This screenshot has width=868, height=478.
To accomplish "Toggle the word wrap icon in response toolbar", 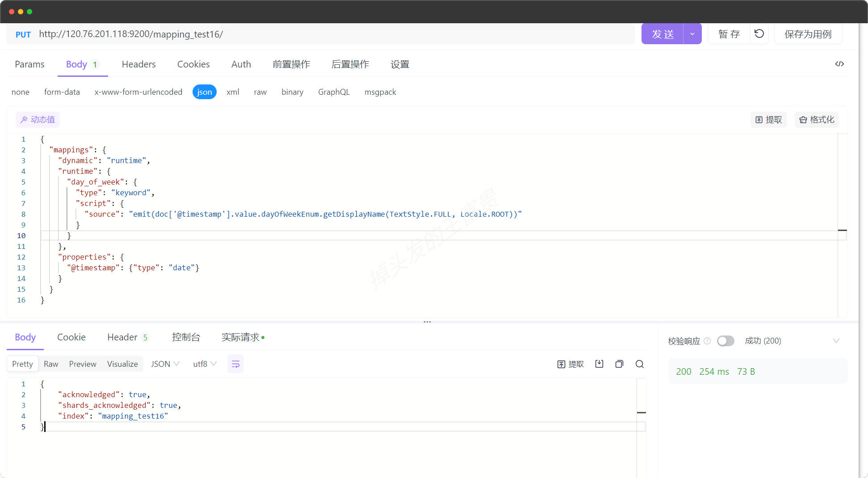I will 235,364.
